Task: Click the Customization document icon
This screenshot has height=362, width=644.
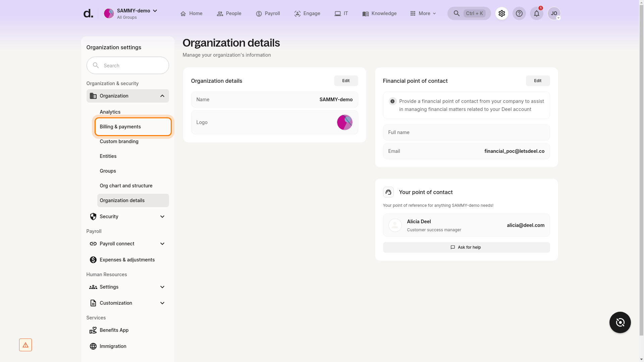Action: (93, 303)
